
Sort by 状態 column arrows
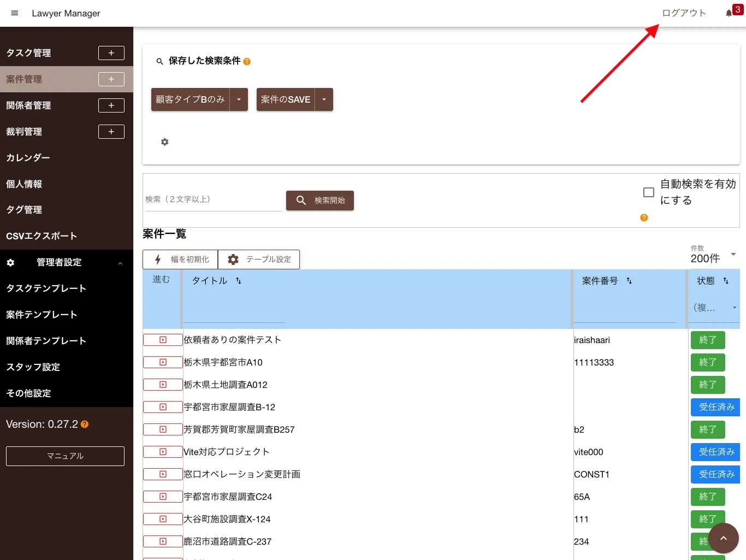726,281
